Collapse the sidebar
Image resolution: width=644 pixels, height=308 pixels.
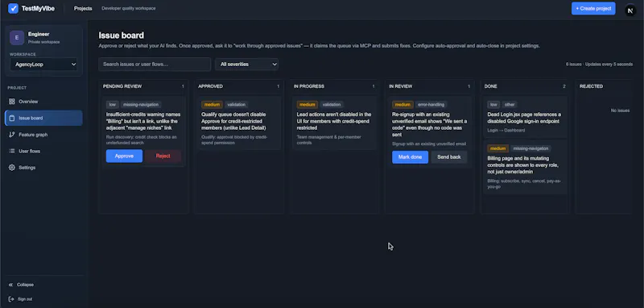click(x=22, y=285)
